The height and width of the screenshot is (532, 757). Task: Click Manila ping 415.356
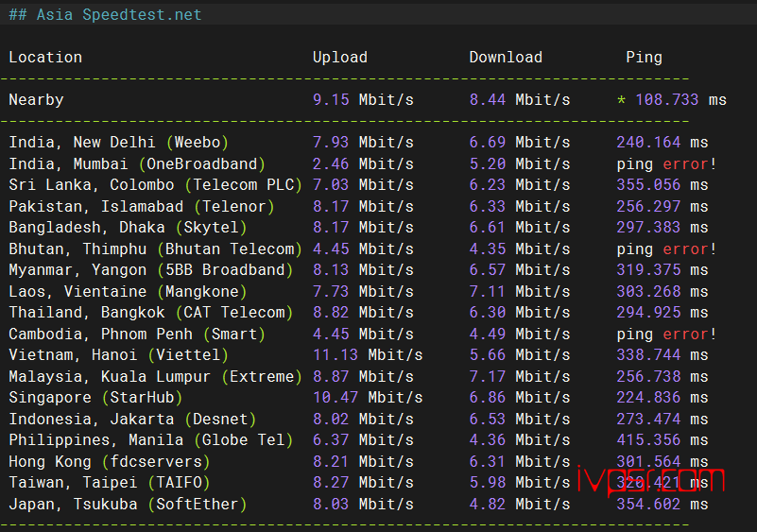coord(648,439)
